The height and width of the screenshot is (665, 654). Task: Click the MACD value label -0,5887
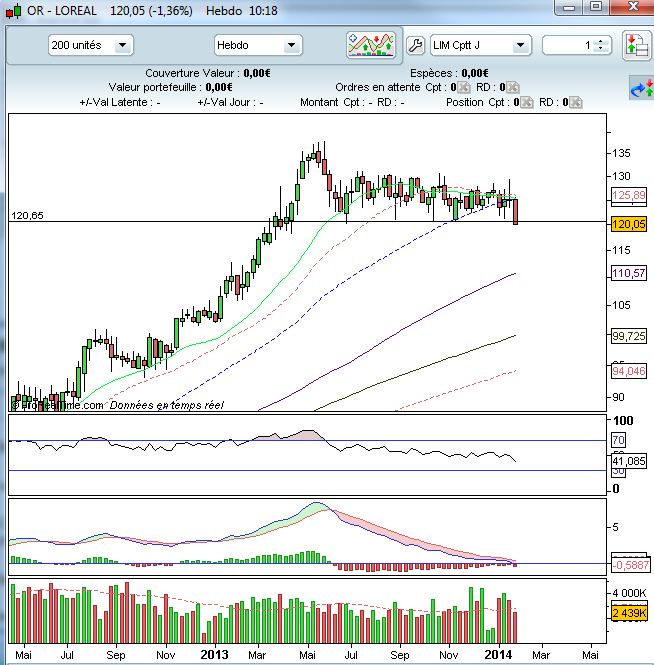tap(631, 565)
